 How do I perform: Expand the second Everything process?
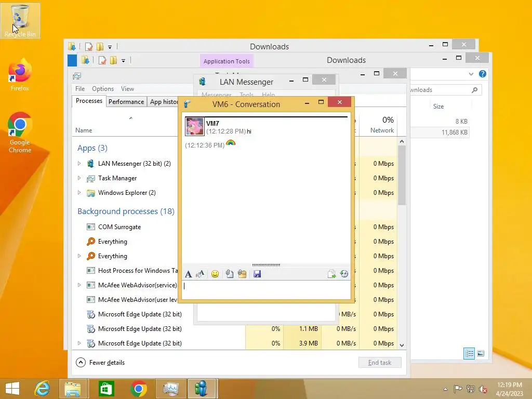[79, 256]
